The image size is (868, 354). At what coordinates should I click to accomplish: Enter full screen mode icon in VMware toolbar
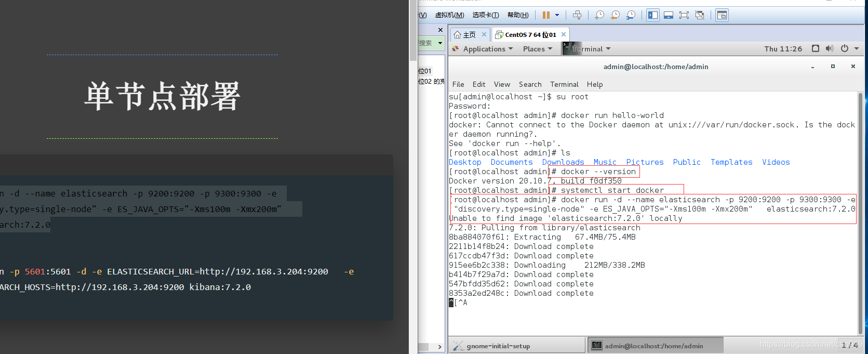[684, 15]
